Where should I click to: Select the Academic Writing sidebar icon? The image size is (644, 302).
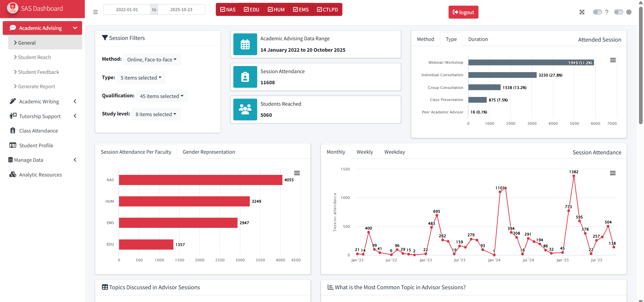(13, 101)
